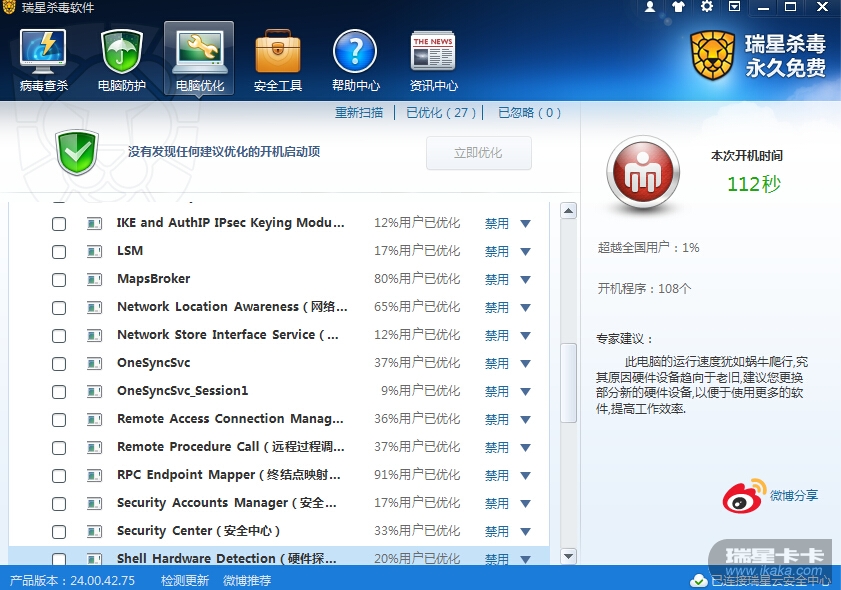Click the service icon beside Security Center

[94, 531]
